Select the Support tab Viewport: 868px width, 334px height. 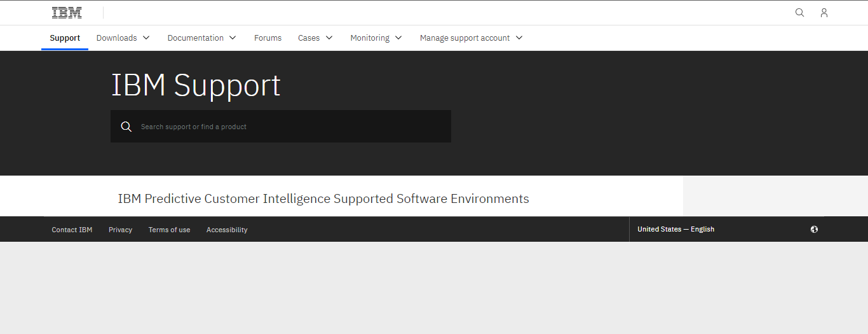pos(65,38)
